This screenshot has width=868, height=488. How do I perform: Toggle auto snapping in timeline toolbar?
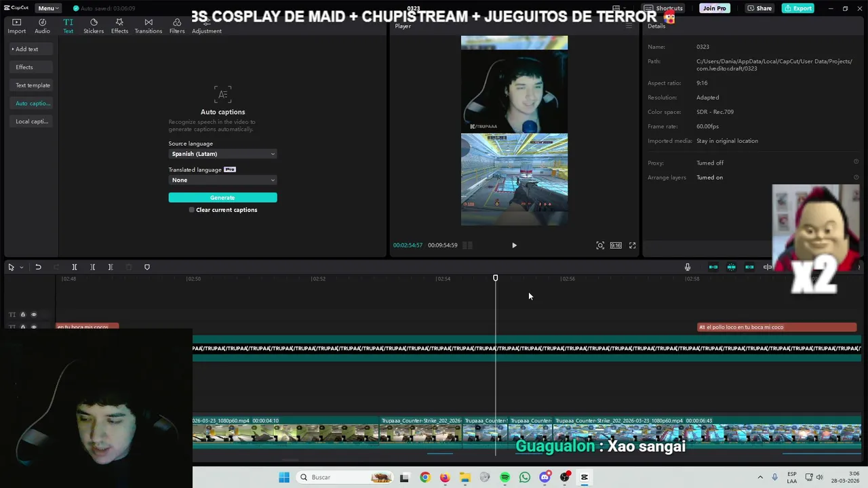click(731, 267)
